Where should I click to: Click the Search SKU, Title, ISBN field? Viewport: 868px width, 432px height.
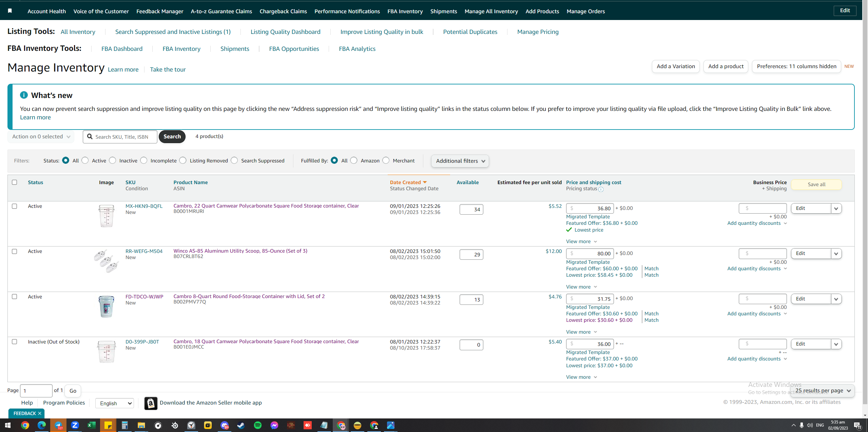coord(120,137)
